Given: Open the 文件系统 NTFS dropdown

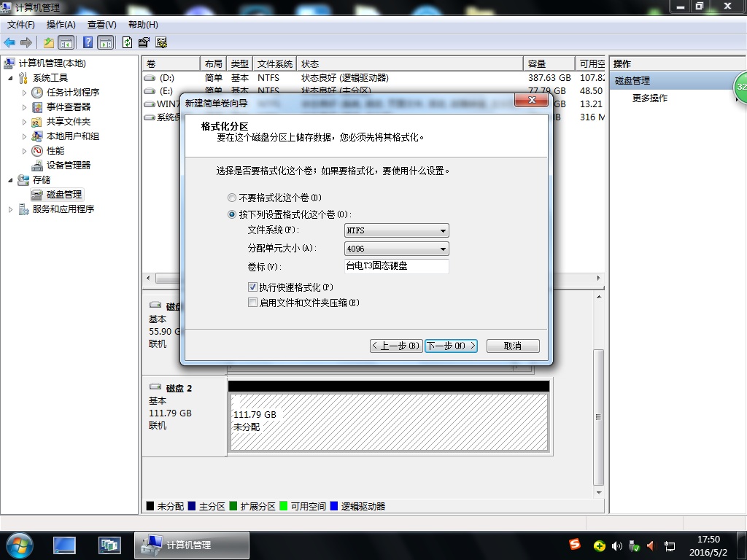Looking at the screenshot, I should (x=396, y=230).
